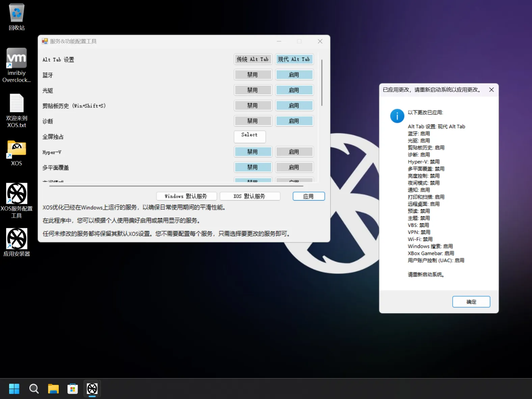The width and height of the screenshot is (532, 399).
Task: Open the 应用安装器 desktop shortcut
Action: point(17,242)
